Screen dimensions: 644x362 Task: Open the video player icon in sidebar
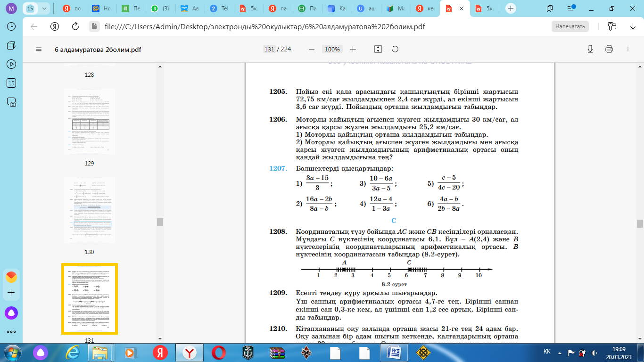[x=12, y=64]
